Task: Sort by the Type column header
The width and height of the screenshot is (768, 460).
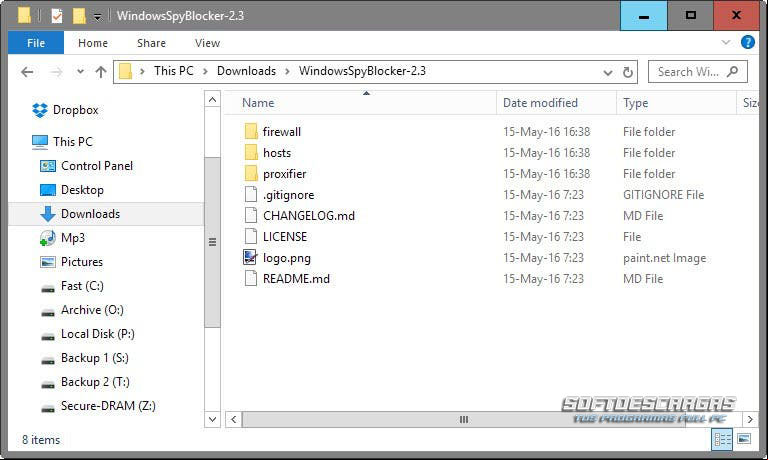Action: (676, 103)
